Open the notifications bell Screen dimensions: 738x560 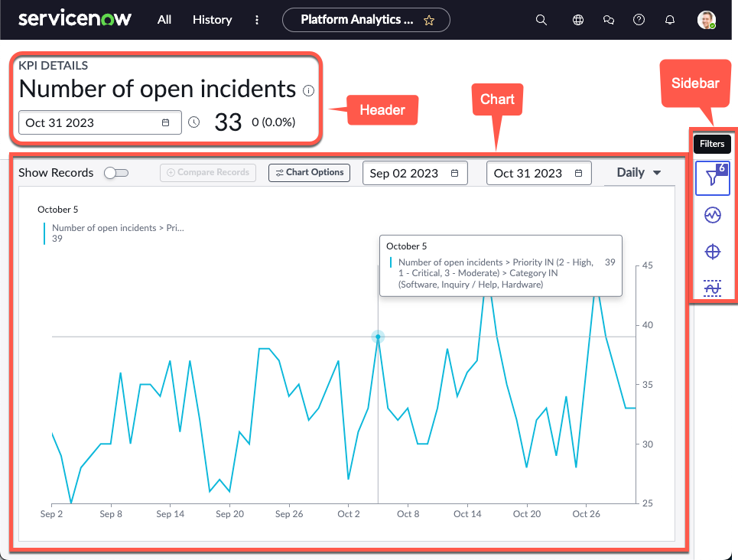[x=670, y=20]
